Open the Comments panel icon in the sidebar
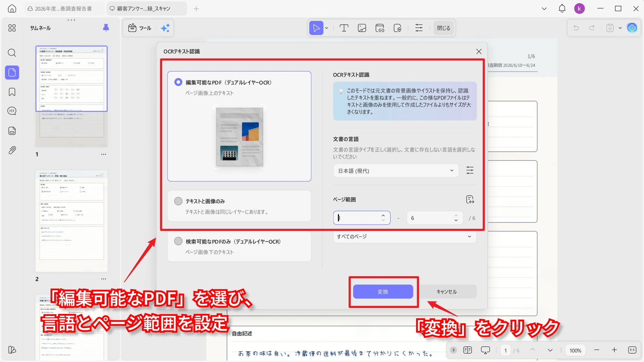 [x=12, y=111]
